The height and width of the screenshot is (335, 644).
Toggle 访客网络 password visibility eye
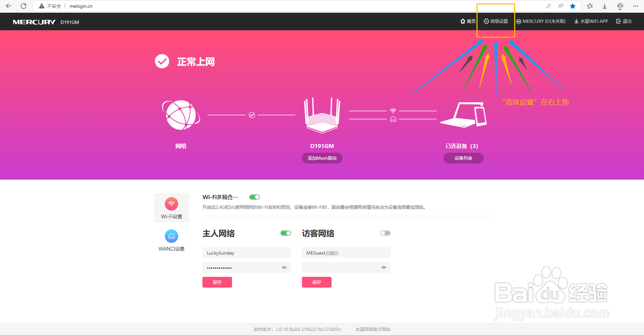point(384,267)
